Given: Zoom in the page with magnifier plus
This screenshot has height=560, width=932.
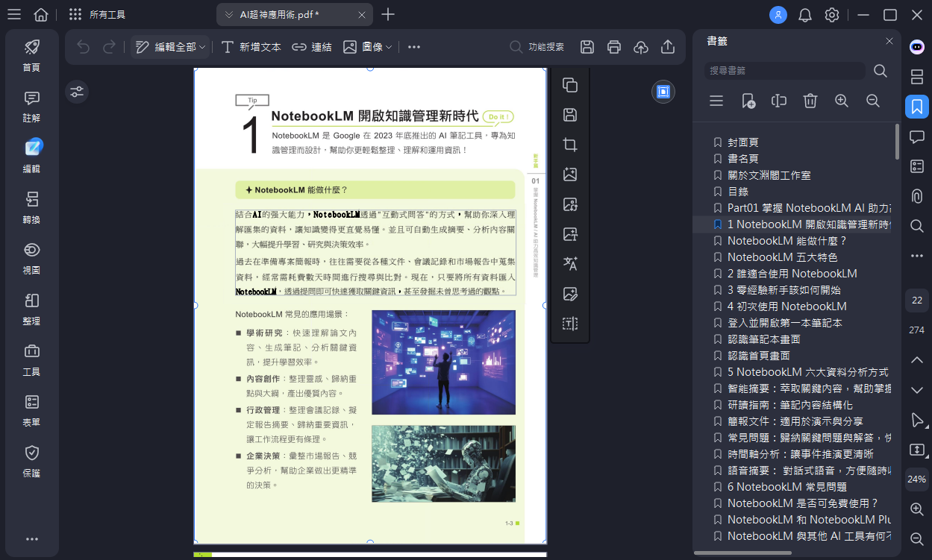Looking at the screenshot, I should [917, 509].
